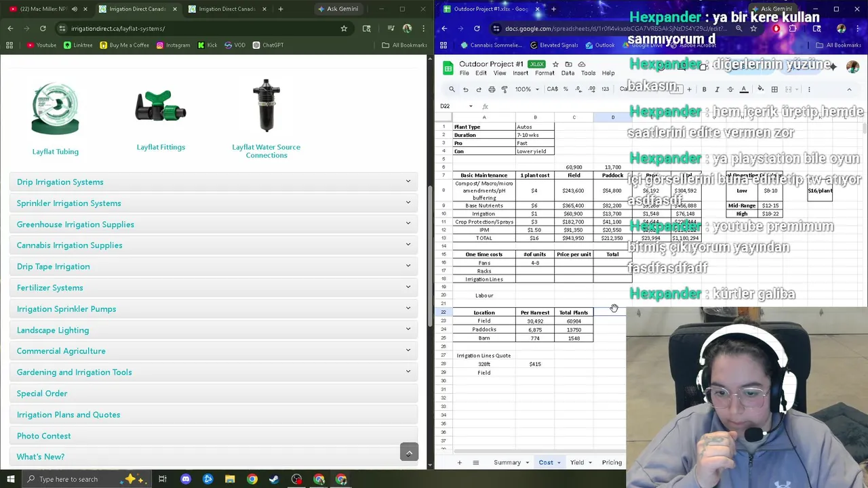This screenshot has height=488, width=868.
Task: Click the Name Box showing D22
Action: click(456, 106)
